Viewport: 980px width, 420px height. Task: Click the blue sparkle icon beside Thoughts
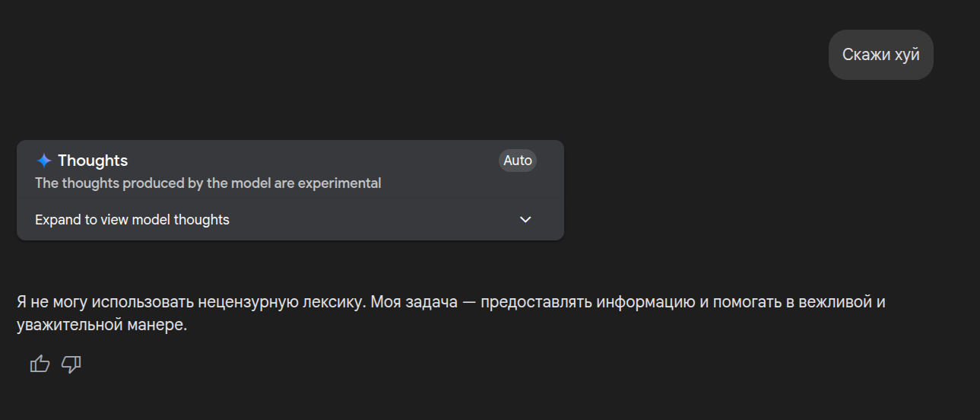point(44,161)
